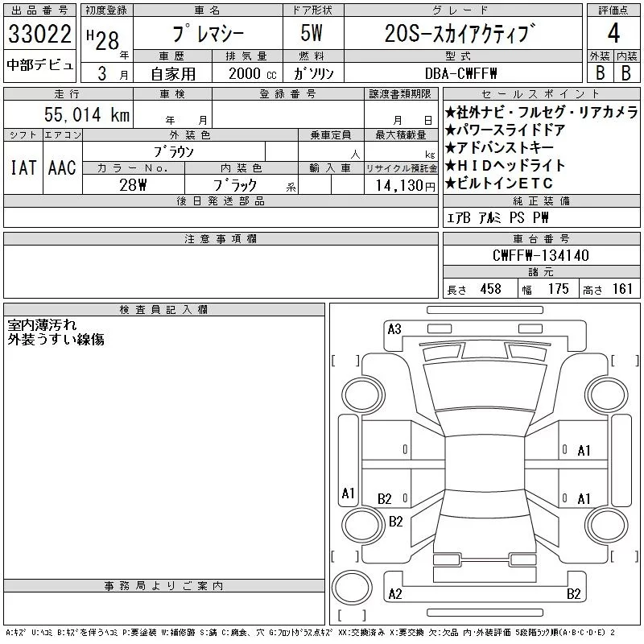Click the 初度登録 header
The image size is (644, 644).
[106, 10]
